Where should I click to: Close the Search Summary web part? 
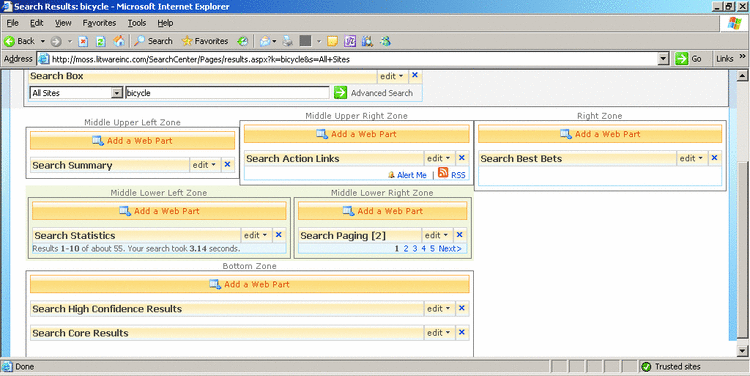(x=227, y=165)
